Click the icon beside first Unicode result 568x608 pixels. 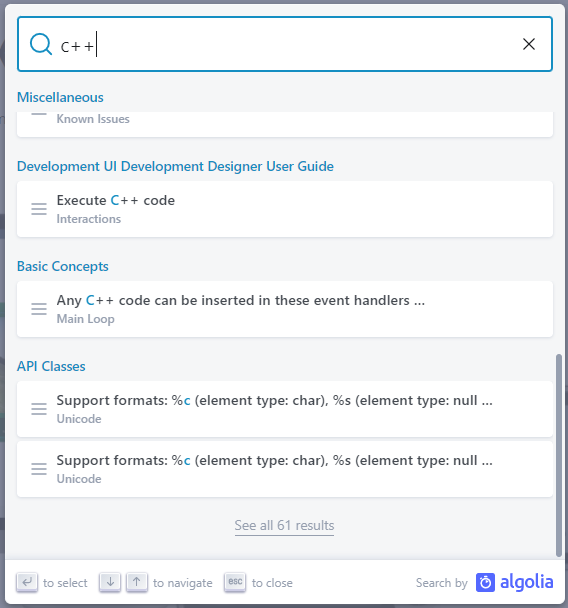(x=39, y=409)
